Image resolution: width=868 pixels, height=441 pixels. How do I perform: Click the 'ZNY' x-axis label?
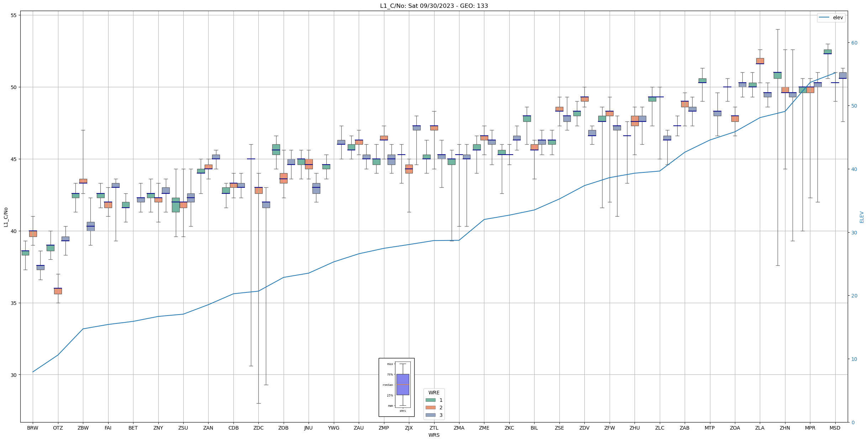158,428
